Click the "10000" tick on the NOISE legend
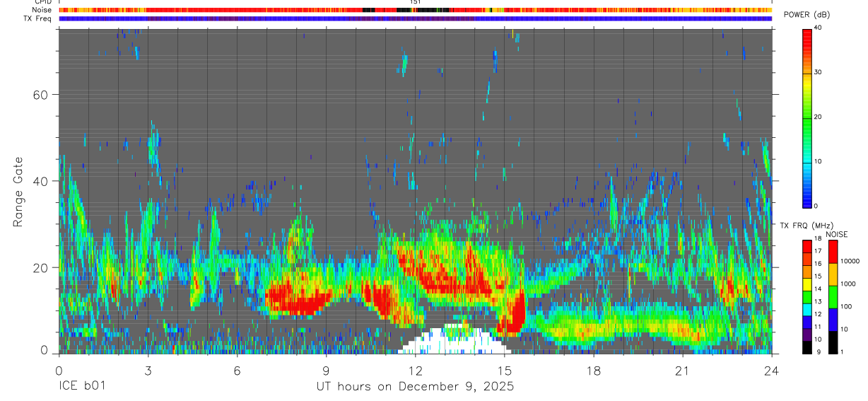 849,261
